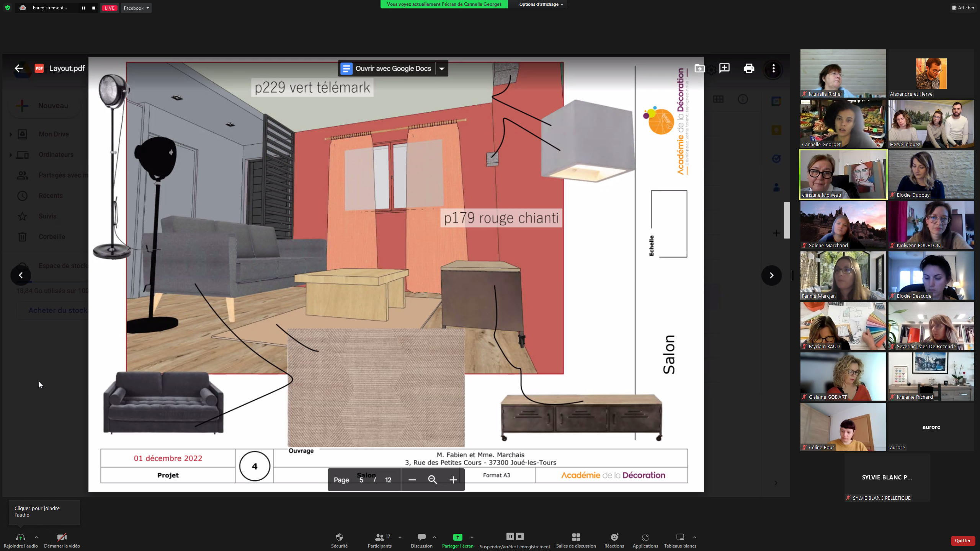Image resolution: width=980 pixels, height=551 pixels.
Task: Open Tableaux blancs whiteboards
Action: pos(680,540)
